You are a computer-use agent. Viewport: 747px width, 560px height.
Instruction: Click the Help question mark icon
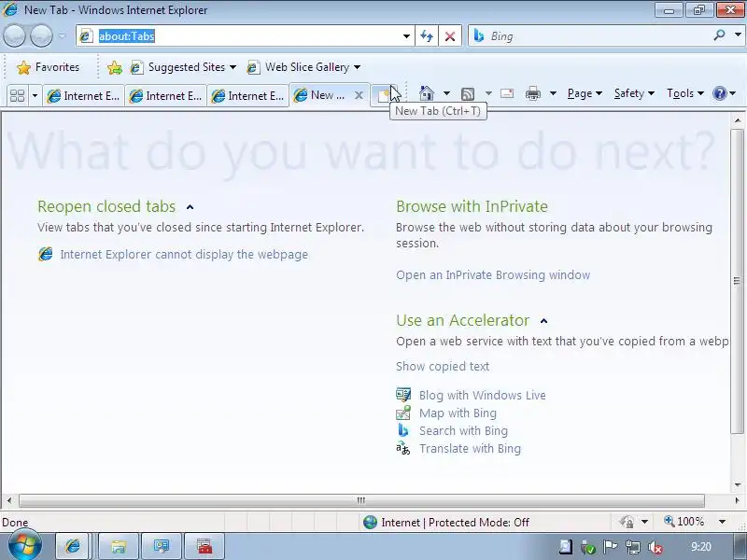[719, 93]
